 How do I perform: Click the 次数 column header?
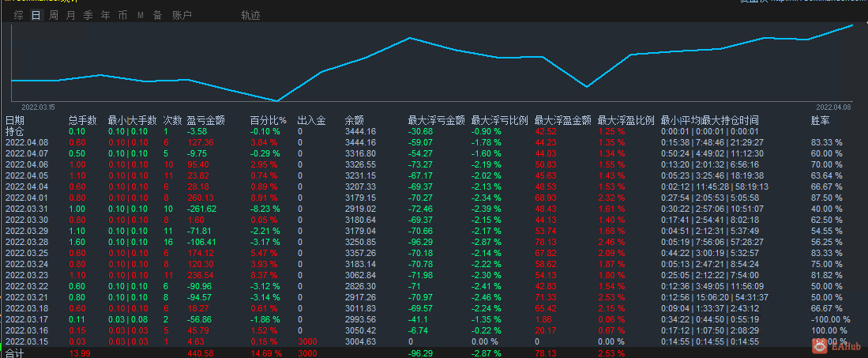tap(173, 120)
